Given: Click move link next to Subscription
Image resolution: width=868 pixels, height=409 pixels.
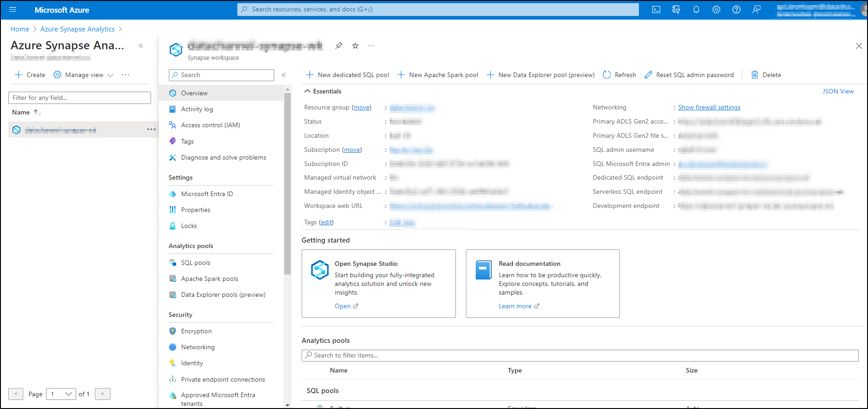Looking at the screenshot, I should [x=352, y=150].
